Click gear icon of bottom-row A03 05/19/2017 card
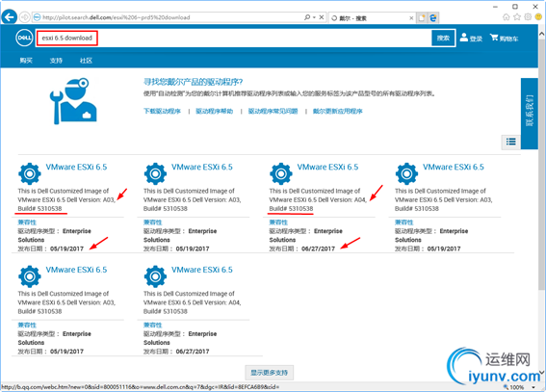546x392 pixels. [30, 276]
